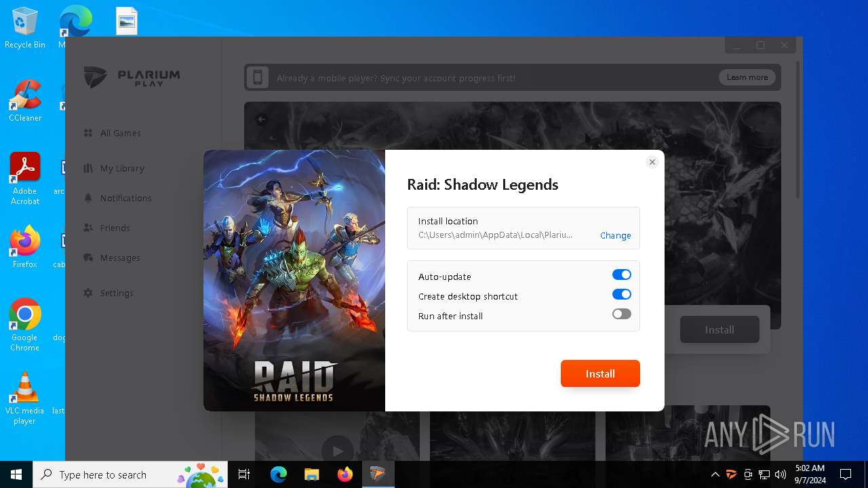
Task: Click the Settings gear icon
Action: point(88,293)
